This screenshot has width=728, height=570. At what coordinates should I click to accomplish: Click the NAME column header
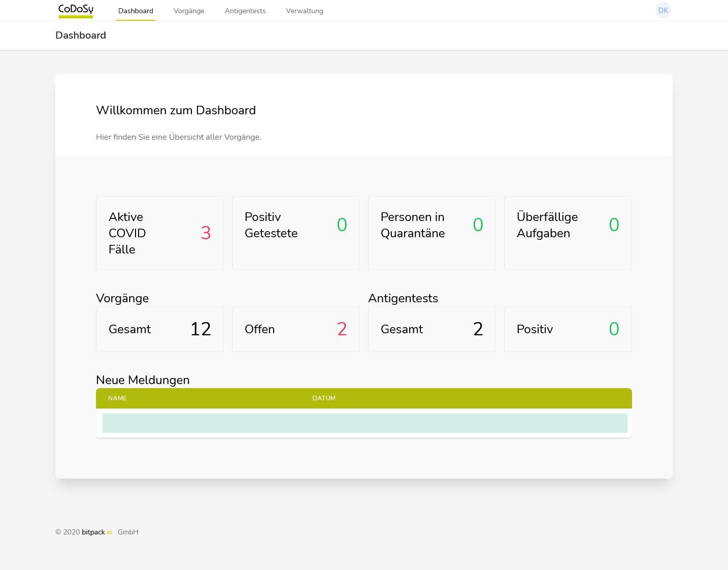click(x=117, y=398)
